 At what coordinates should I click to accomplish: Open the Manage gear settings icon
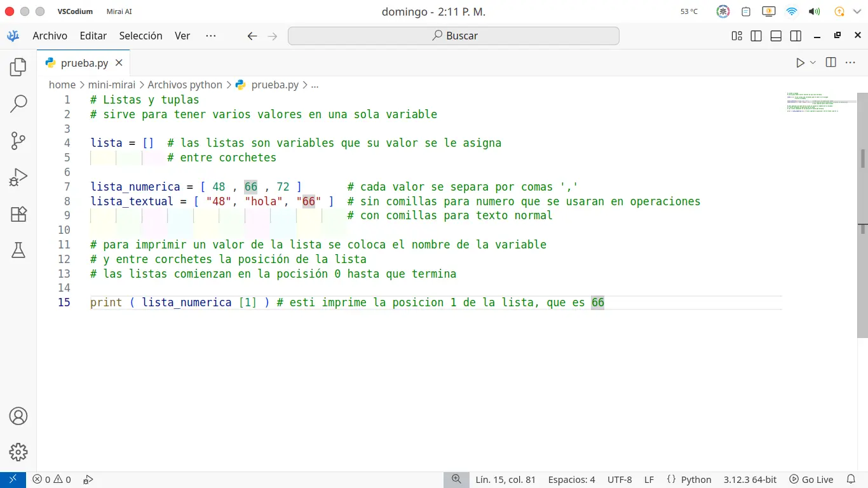[x=18, y=452]
